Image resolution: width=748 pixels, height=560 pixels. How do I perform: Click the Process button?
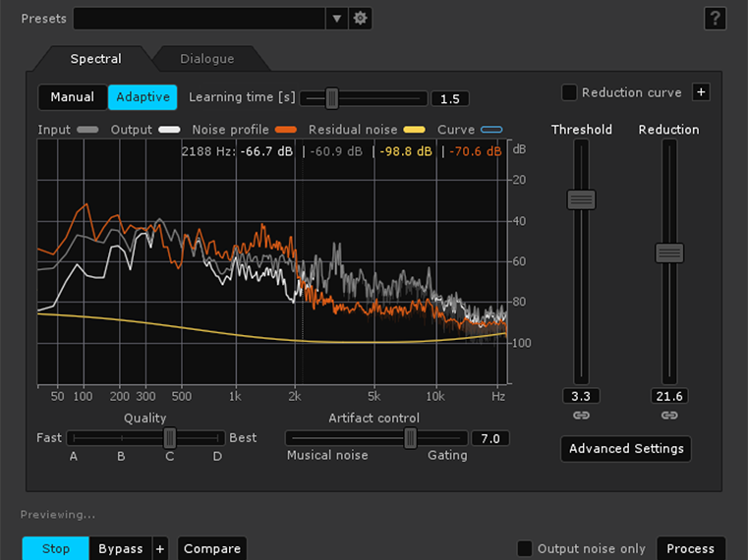(x=691, y=548)
